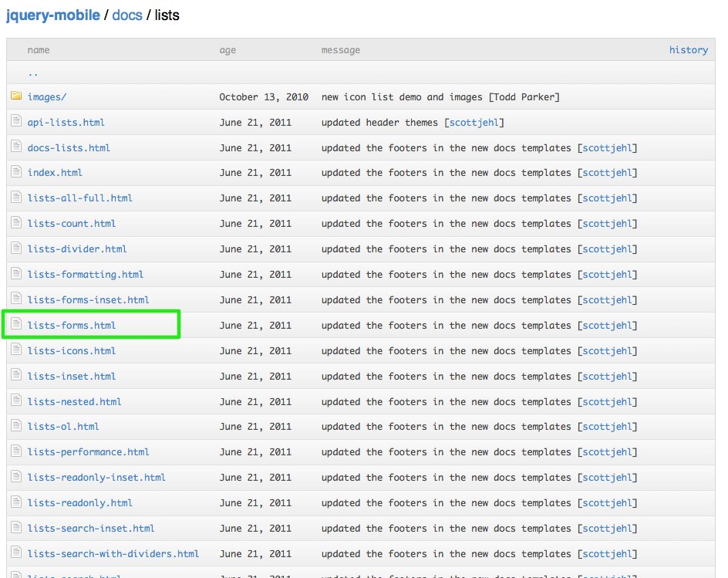Screen dimensions: 728x578
Task: Click the "name" column header
Action: point(39,49)
